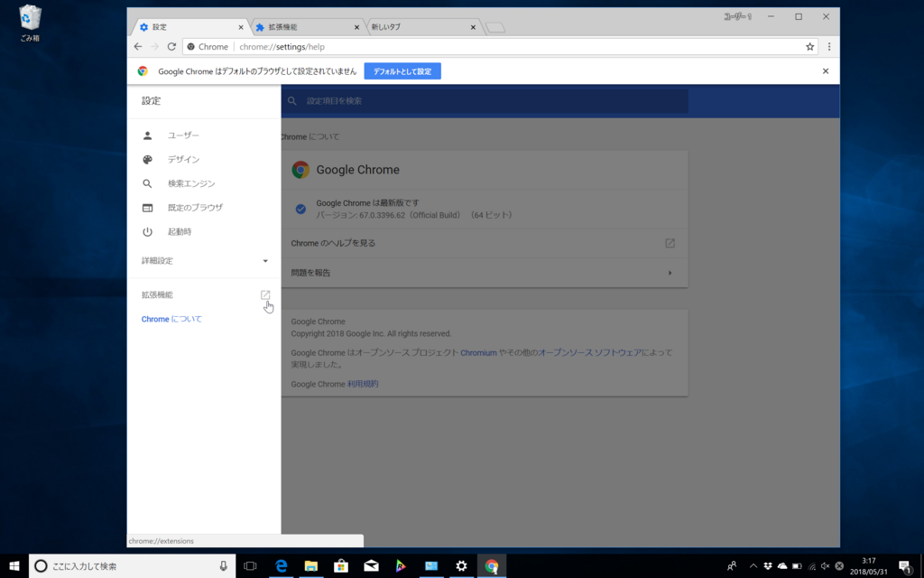Open オープンソース ソフトウェア link
This screenshot has height=578, width=924.
coord(590,353)
